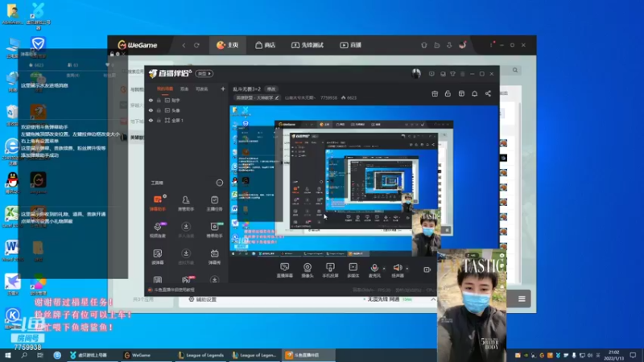Toggle visibility eye of the 头像 layer
Screen dimensions: 644x362
coord(151,110)
